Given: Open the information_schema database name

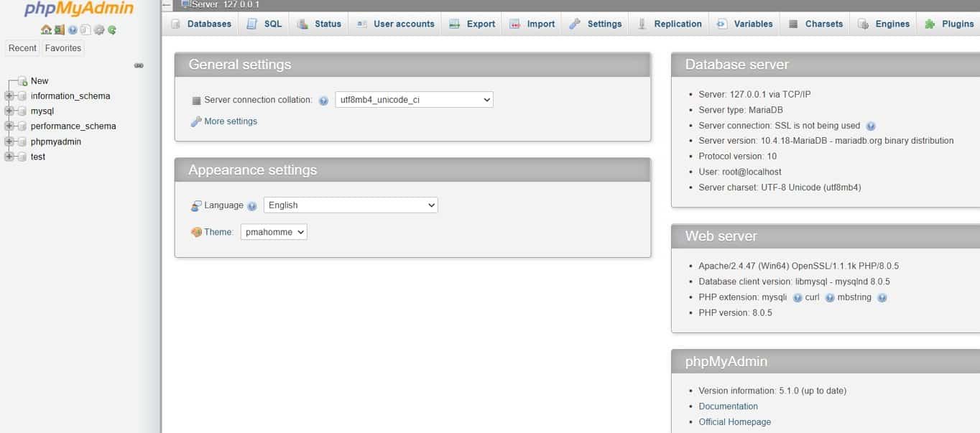Looking at the screenshot, I should click(70, 96).
